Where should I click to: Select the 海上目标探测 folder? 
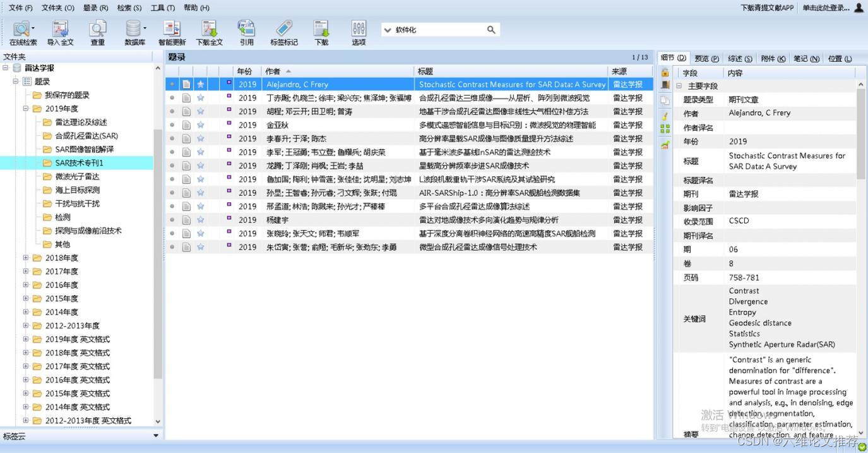coord(77,190)
